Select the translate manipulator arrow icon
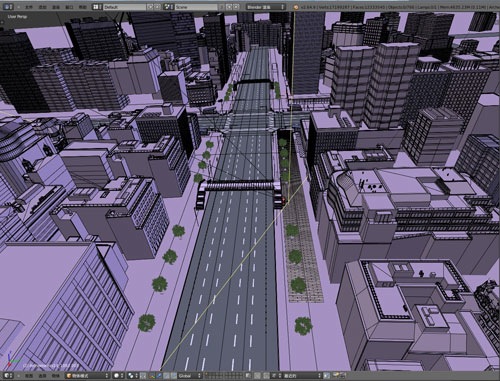The image size is (500, 381). [x=152, y=375]
